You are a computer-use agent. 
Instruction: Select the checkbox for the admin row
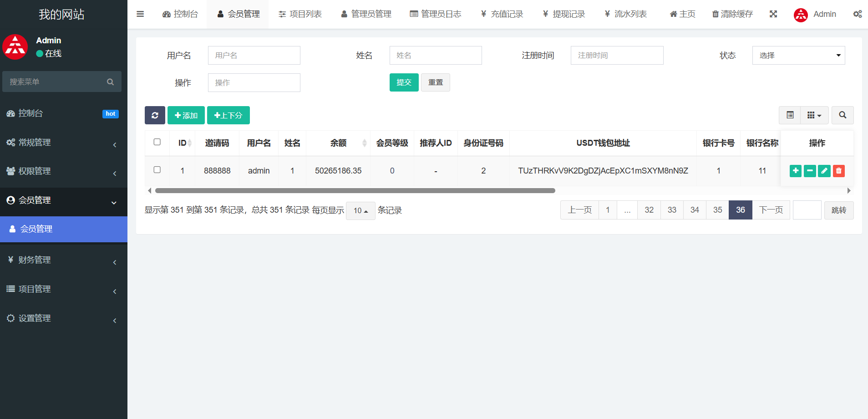157,170
